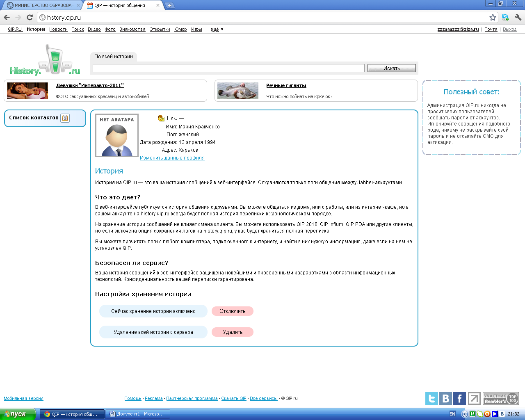Click the Rambler's Top 100 badge

pos(501,398)
